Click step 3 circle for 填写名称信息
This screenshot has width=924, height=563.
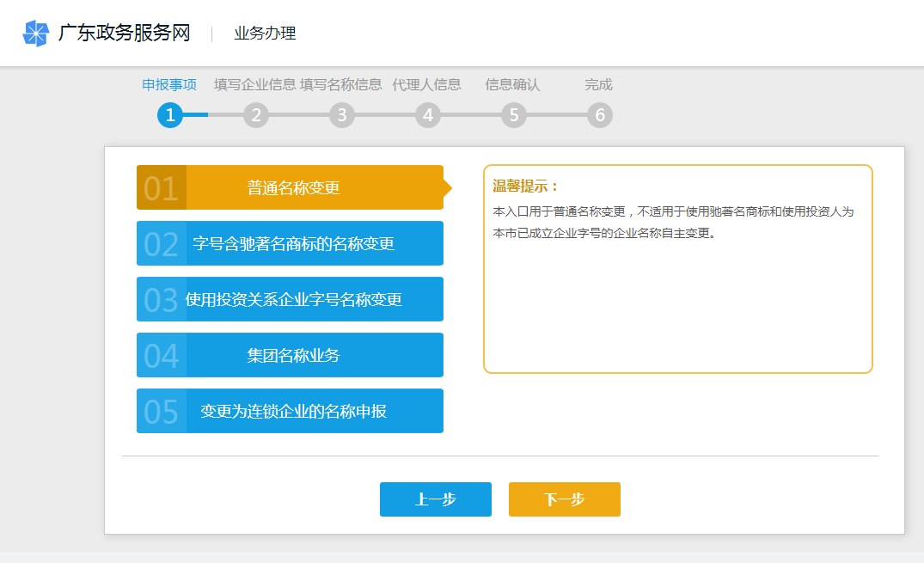342,114
